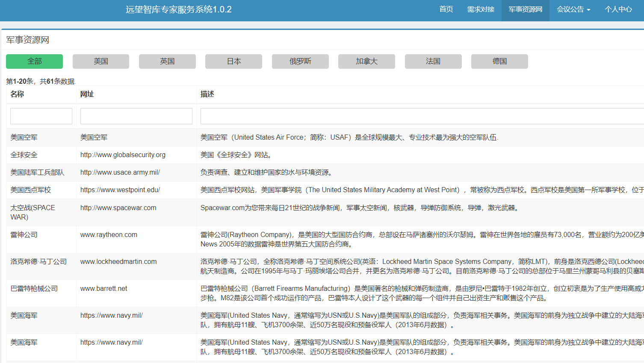
Task: Click the 第1-20条，共61条数据 summary text
Action: pos(41,82)
